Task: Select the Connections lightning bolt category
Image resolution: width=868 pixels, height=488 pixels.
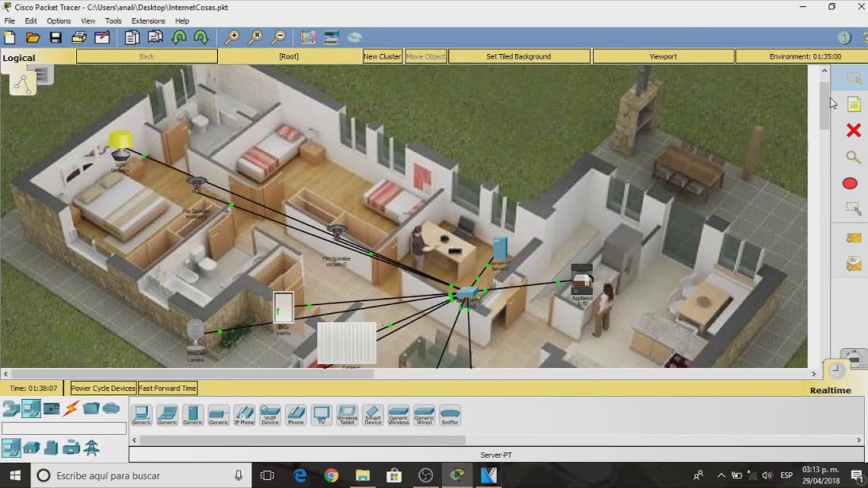Action: [71, 409]
